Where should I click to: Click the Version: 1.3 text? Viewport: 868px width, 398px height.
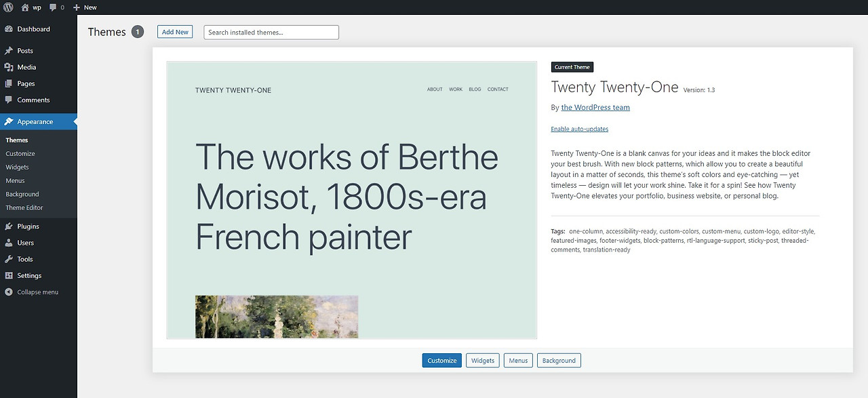[x=699, y=89]
